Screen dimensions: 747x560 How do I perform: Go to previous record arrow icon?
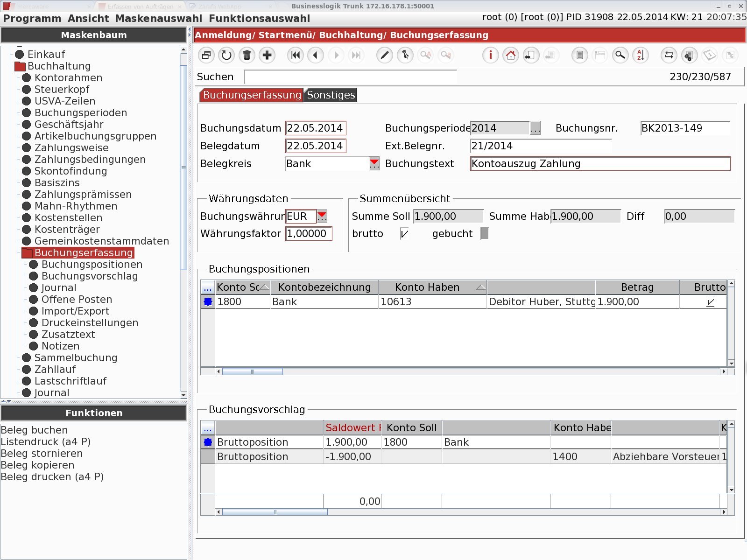[x=316, y=55]
